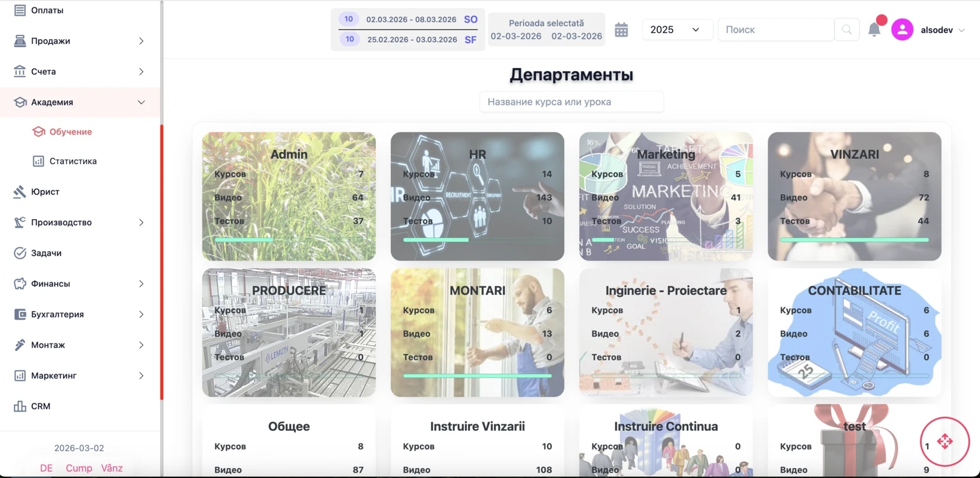Click the Счета bank icon

[20, 71]
